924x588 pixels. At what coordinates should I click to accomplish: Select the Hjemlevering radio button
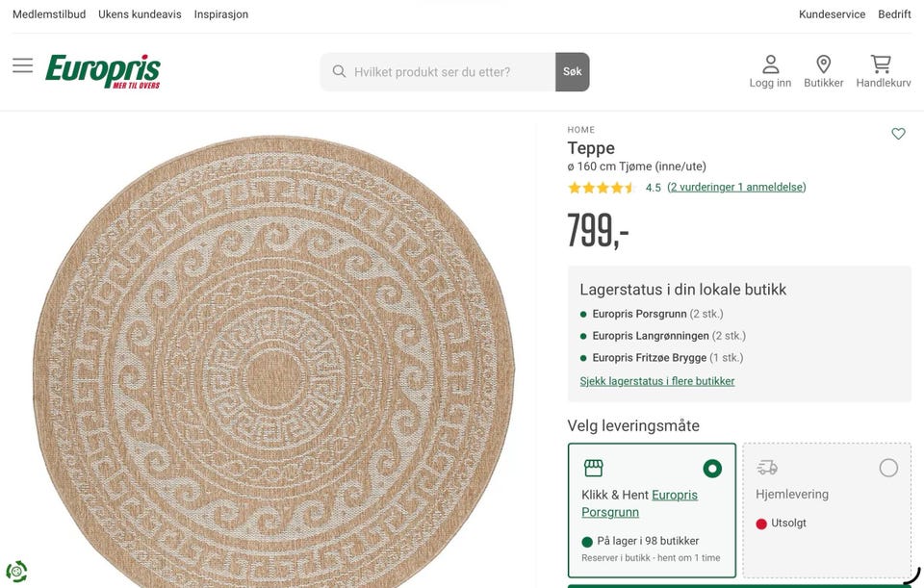pyautogui.click(x=888, y=468)
